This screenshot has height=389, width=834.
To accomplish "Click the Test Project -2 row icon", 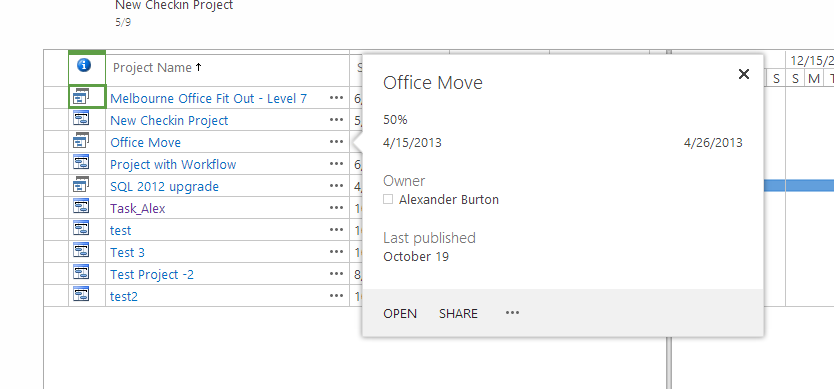I will point(81,273).
